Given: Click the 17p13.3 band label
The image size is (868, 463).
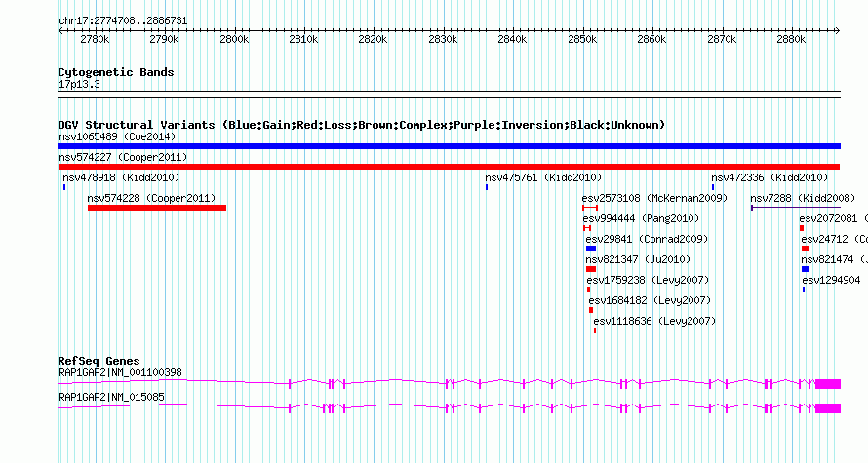Looking at the screenshot, I should pyautogui.click(x=79, y=85).
